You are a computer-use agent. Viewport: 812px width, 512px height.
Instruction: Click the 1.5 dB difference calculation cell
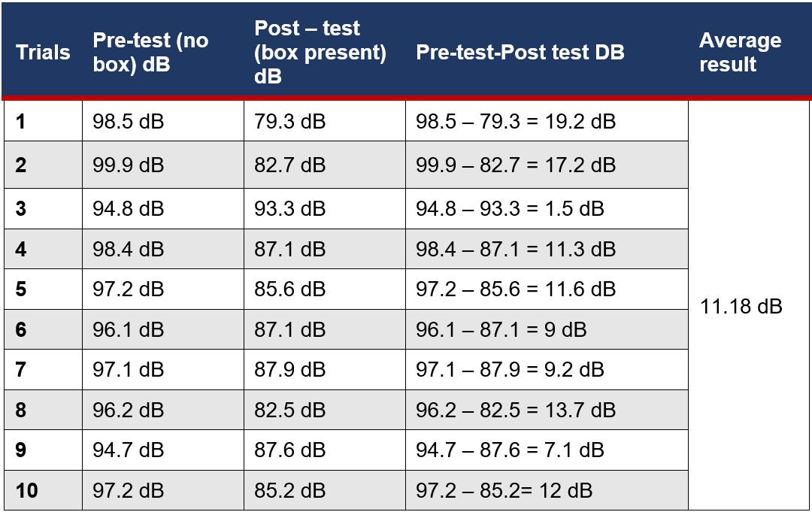click(510, 208)
